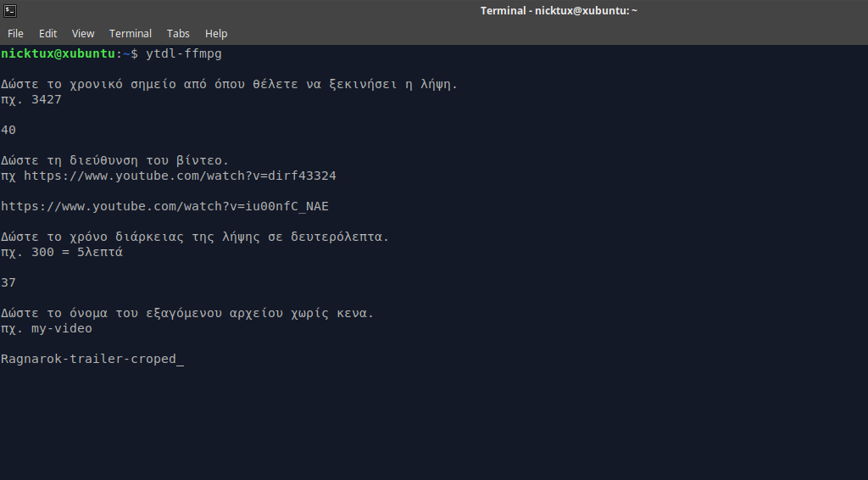The height and width of the screenshot is (480, 868).
Task: Open the Help menu
Action: 216,34
